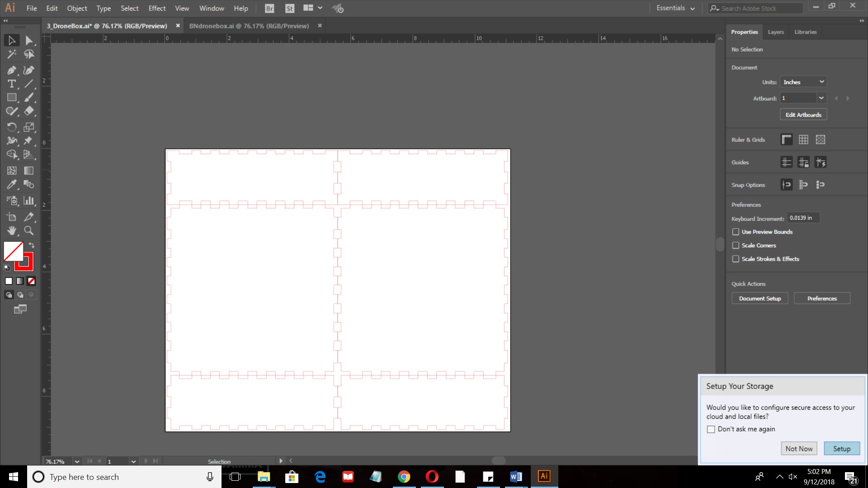Enable Use Preview Bounds checkbox
Screen dimensions: 868x488
[x=736, y=232]
